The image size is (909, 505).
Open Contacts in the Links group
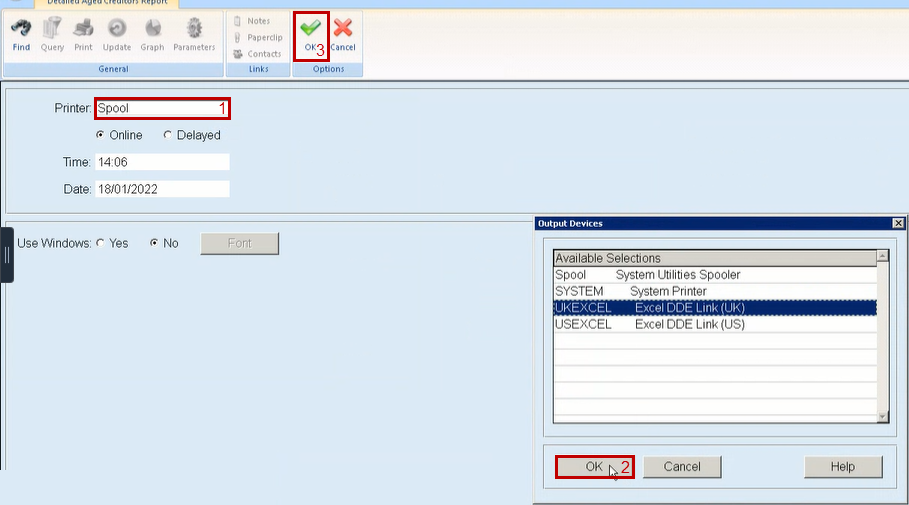[x=257, y=54]
